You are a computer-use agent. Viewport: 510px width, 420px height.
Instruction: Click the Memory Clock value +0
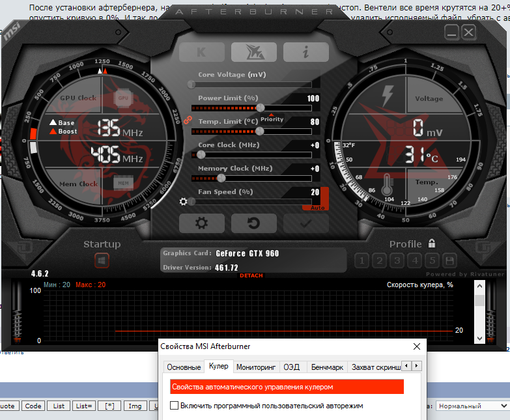pos(315,169)
